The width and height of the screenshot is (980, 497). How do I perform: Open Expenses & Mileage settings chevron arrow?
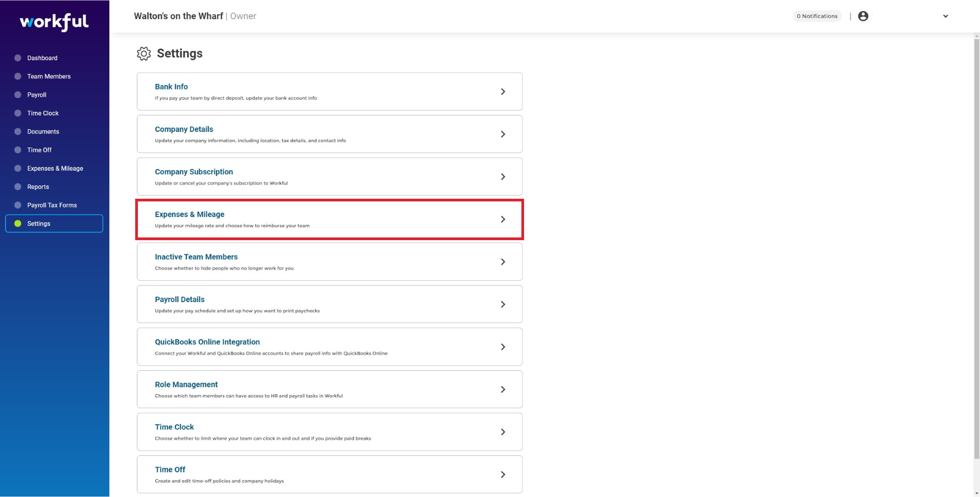pos(503,219)
